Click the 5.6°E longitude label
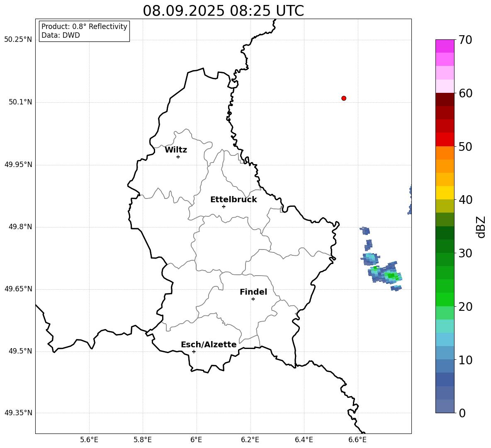Viewport: 491px width, 448px height. coord(89,440)
